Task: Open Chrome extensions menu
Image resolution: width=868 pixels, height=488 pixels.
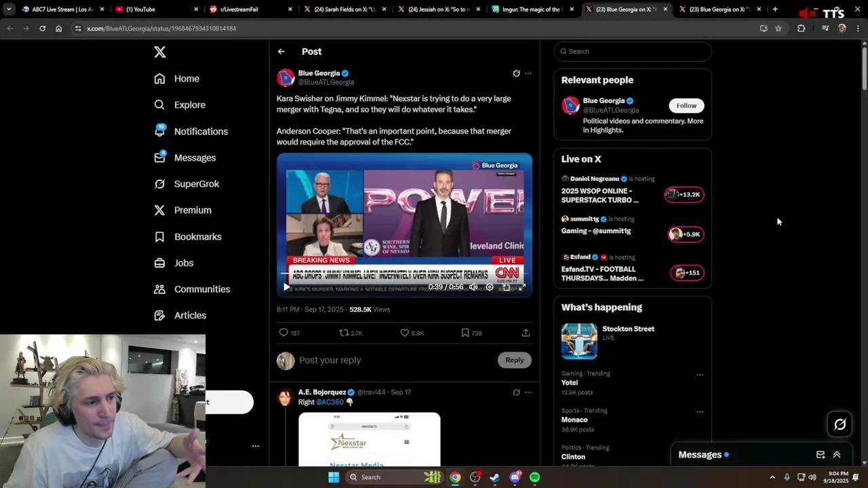Action: [801, 28]
